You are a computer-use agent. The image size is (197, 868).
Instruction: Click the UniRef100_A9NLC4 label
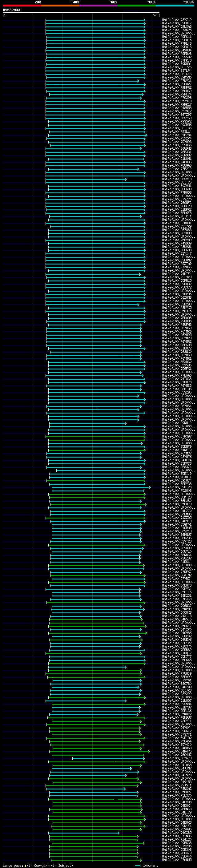click(x=177, y=94)
